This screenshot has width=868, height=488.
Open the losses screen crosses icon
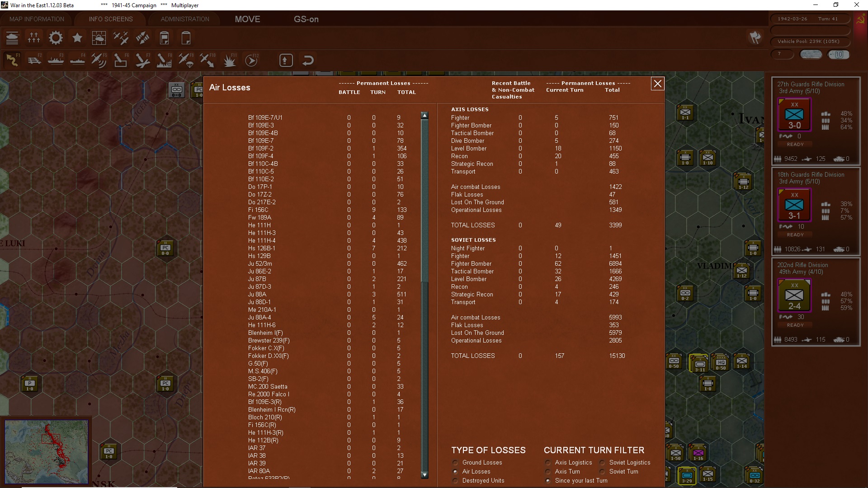pos(34,38)
